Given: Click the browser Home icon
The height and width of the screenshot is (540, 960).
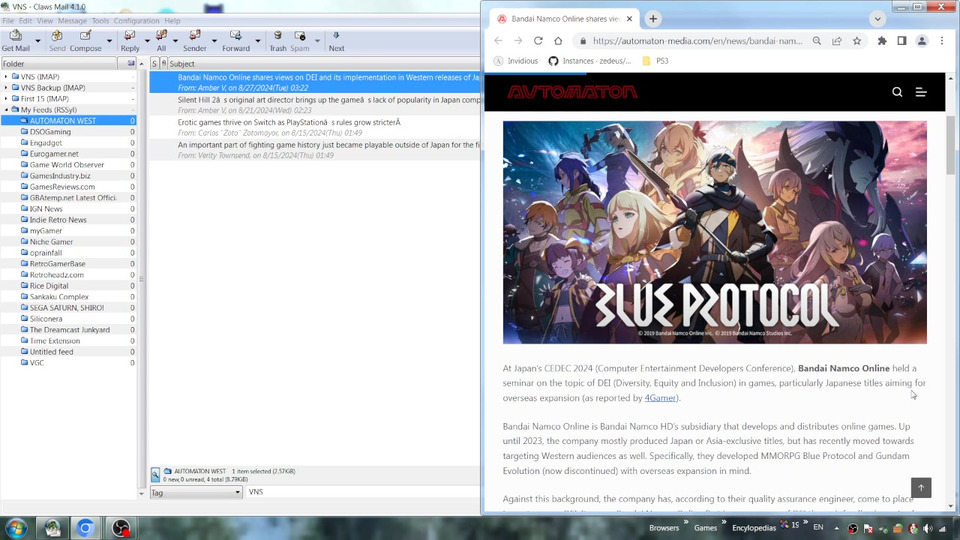Looking at the screenshot, I should click(x=558, y=41).
